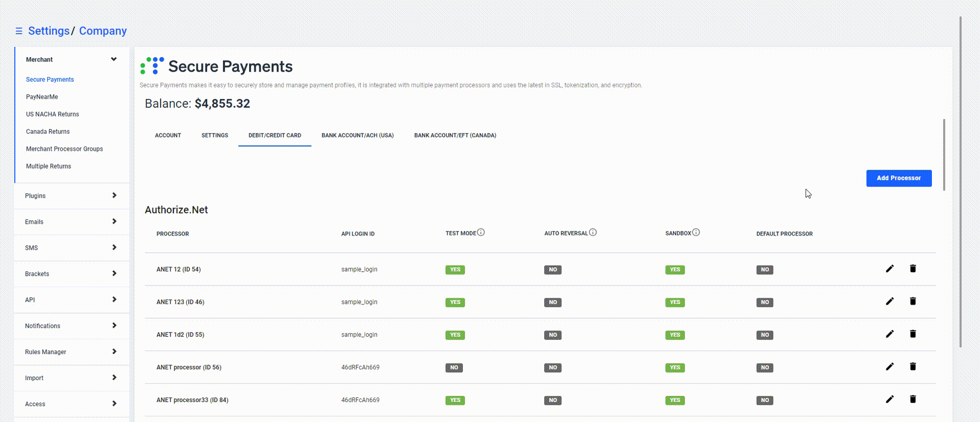Click the Default Processor column header
Viewport: 980px width, 422px height.
pyautogui.click(x=785, y=234)
